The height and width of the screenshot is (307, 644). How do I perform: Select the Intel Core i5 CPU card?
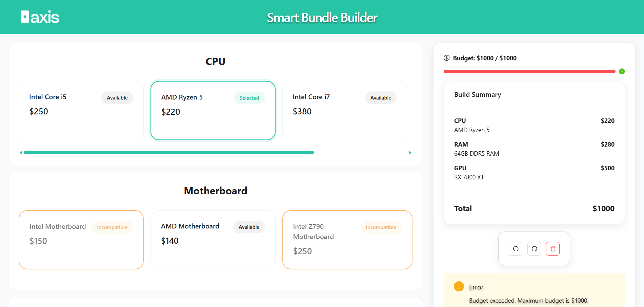coord(81,110)
